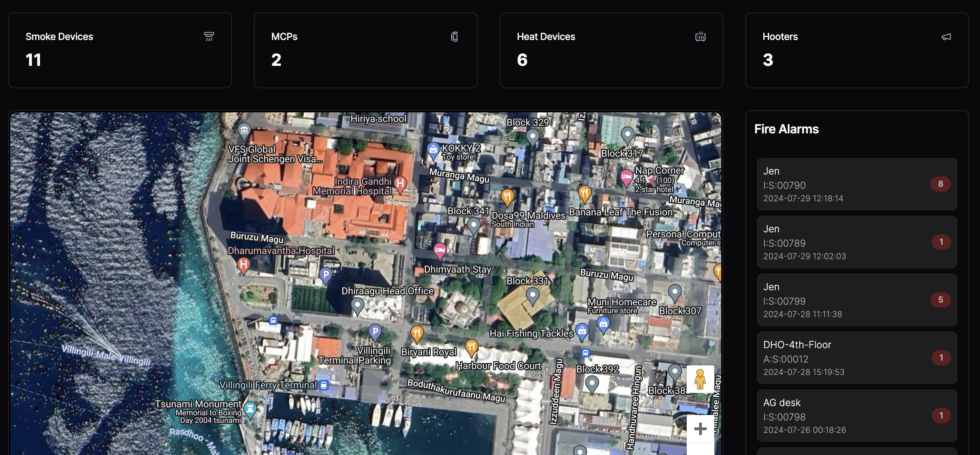Click the Nap Corner hotel pin

(626, 177)
